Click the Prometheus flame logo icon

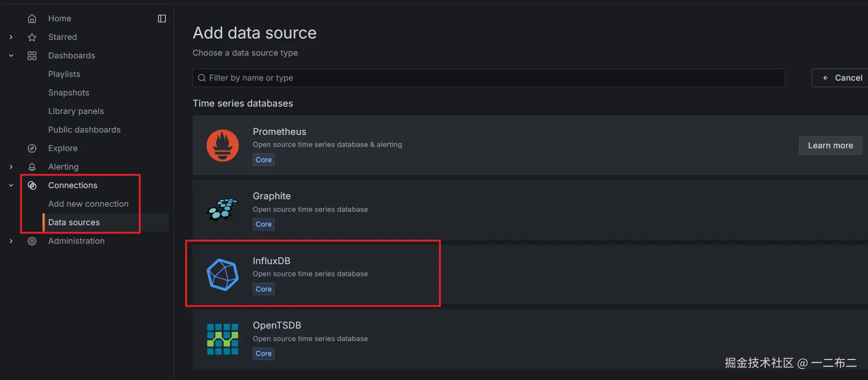223,146
